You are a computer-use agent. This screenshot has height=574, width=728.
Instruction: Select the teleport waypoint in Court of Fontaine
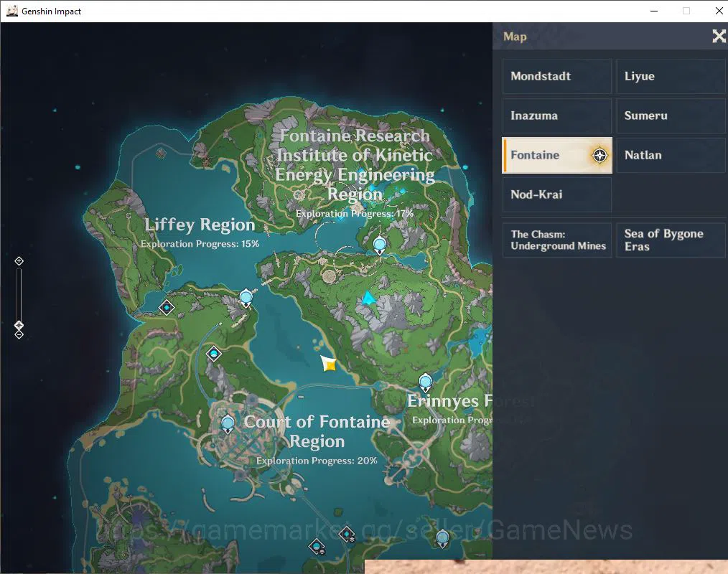pyautogui.click(x=228, y=424)
